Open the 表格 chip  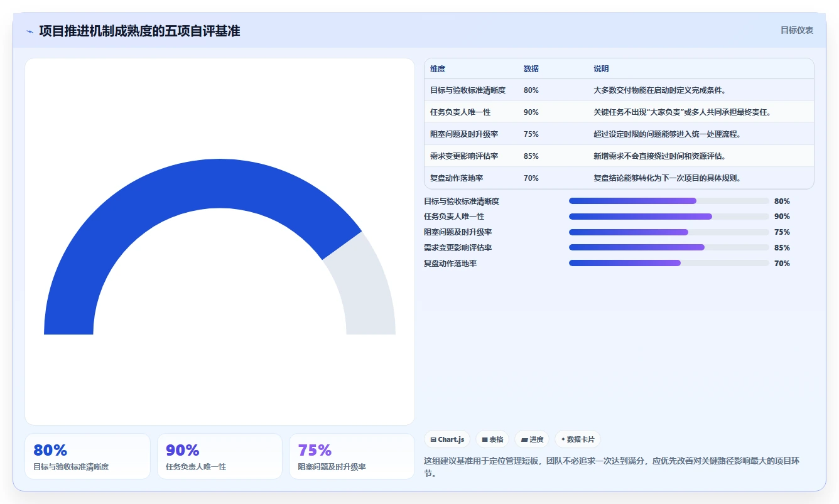point(492,439)
